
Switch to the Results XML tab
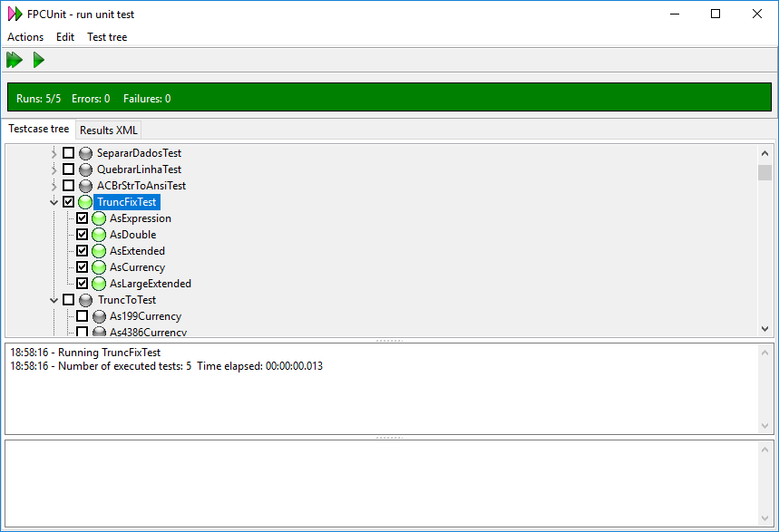pos(108,131)
